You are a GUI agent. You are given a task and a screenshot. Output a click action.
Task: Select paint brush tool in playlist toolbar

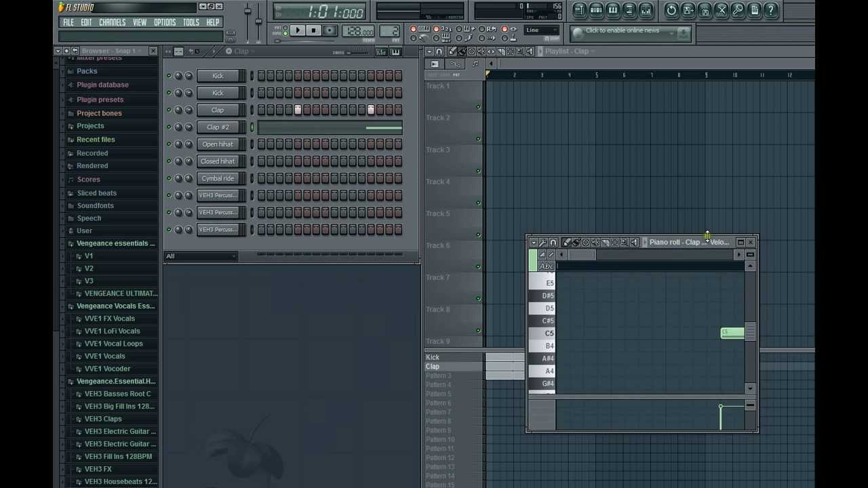462,52
